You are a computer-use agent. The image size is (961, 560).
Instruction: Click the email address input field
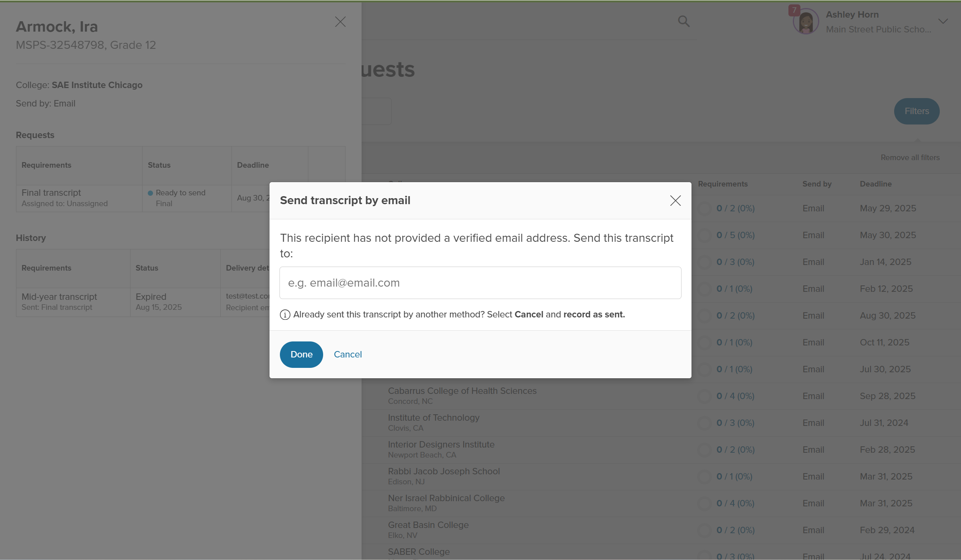(x=480, y=283)
